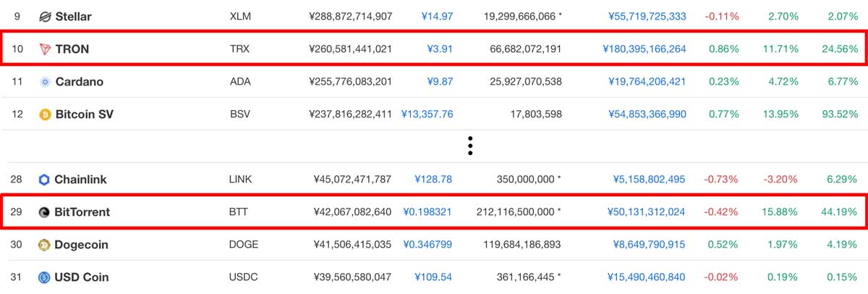Click the USD Coin logo icon
This screenshot has width=868, height=294.
[x=45, y=277]
